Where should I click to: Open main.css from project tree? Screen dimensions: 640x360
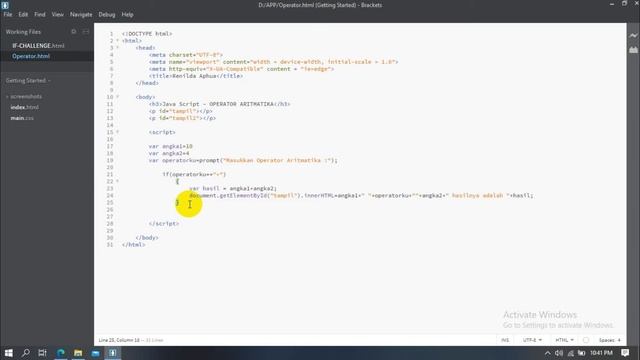(x=22, y=118)
